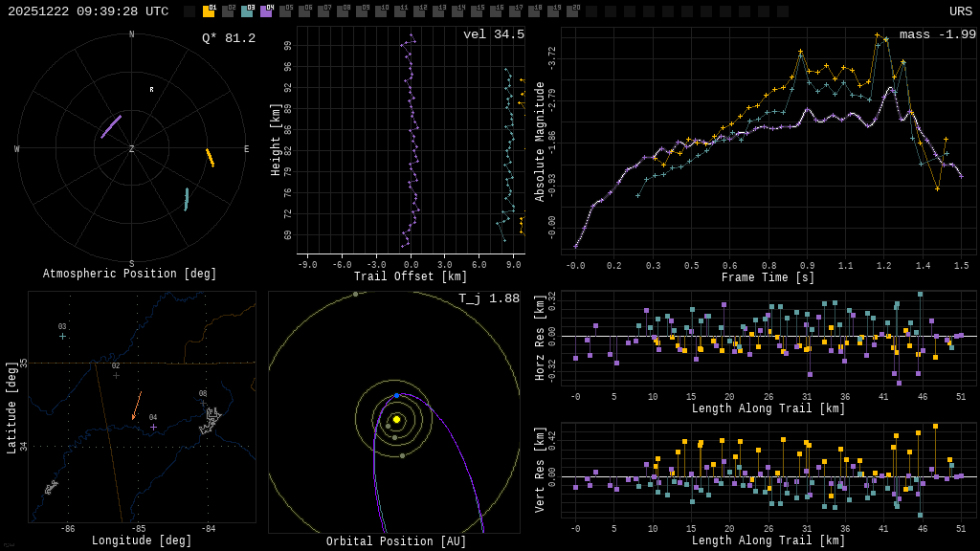The image size is (980, 551).
Task: Click the gray station 20 indicator box
Action: click(x=572, y=11)
